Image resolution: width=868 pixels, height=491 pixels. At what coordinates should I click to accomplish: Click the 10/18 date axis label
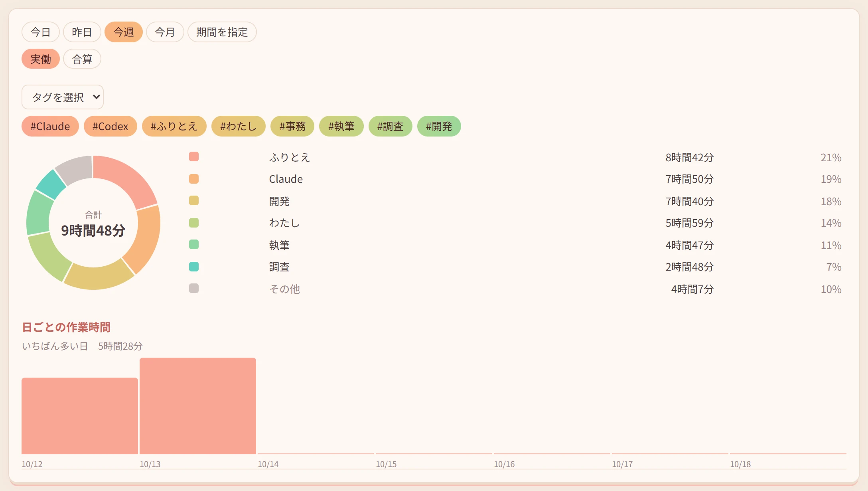click(x=740, y=464)
